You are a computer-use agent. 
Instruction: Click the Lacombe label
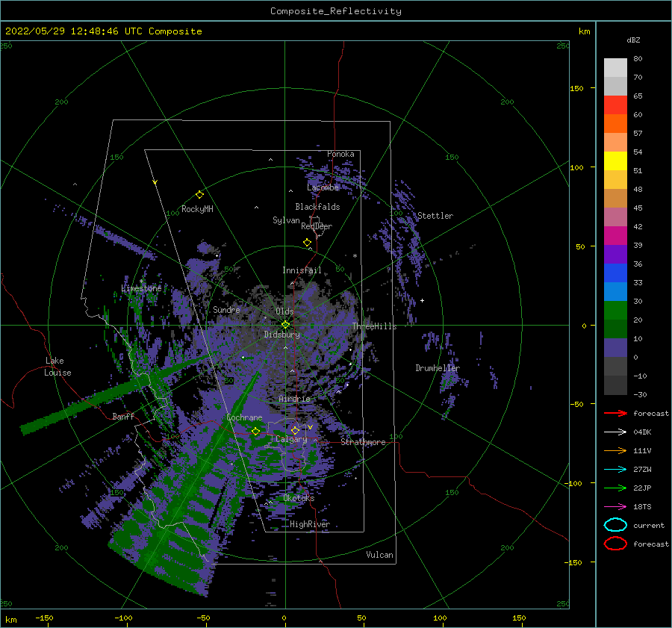point(323,187)
